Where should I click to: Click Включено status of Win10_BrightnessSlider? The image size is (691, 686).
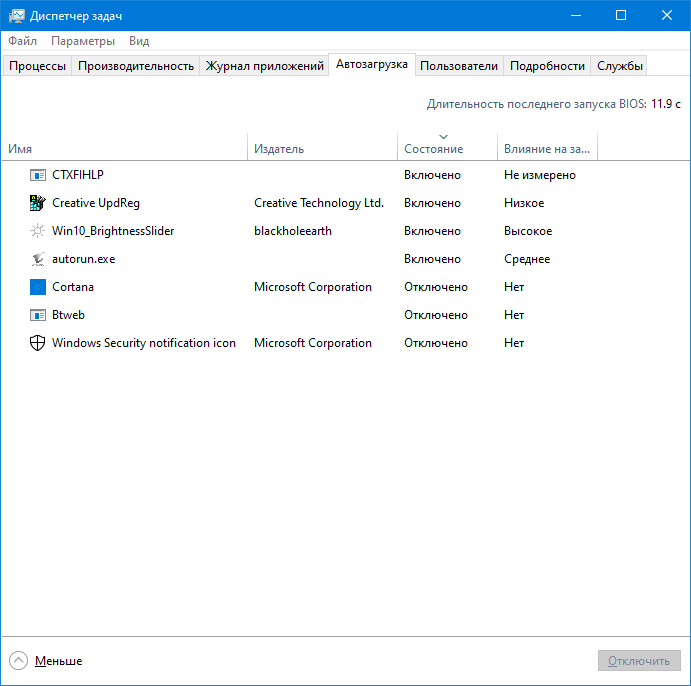tap(432, 231)
